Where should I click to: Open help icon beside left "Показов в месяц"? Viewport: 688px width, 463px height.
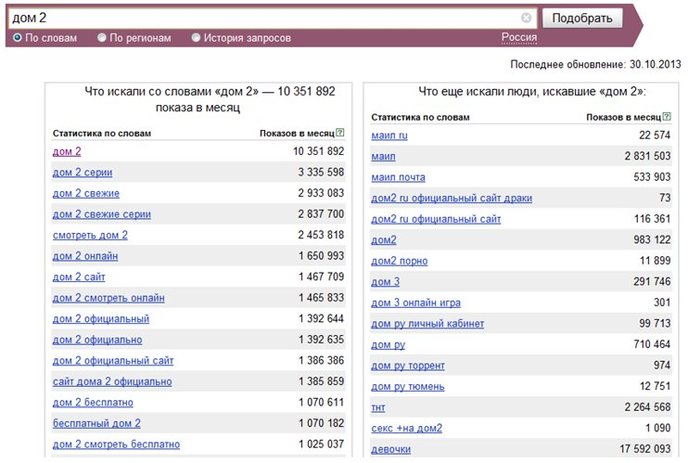[340, 132]
